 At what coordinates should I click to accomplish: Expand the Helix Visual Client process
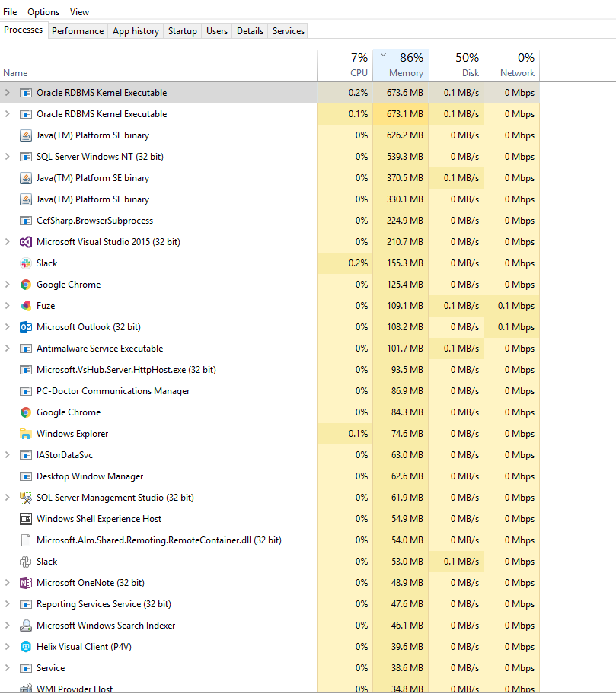(x=7, y=646)
